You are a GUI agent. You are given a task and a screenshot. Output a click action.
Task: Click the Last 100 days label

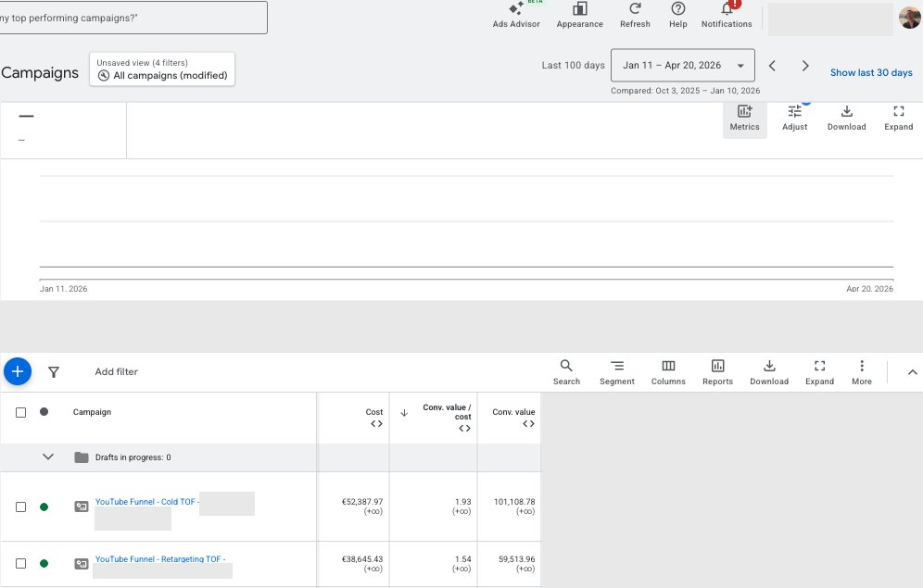[573, 65]
